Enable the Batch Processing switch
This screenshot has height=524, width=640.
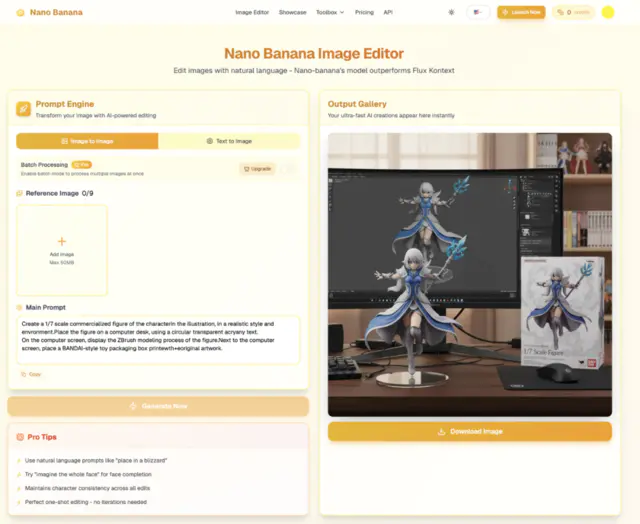pyautogui.click(x=290, y=168)
